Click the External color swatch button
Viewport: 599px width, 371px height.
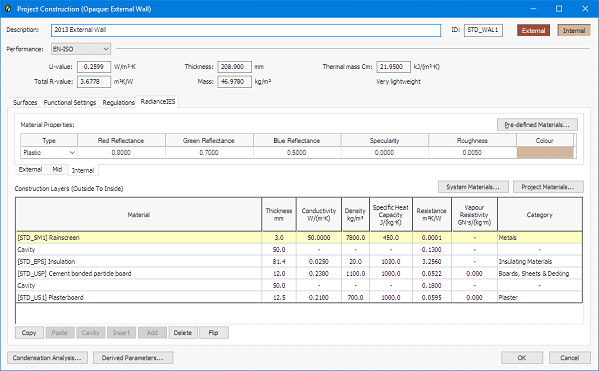coord(533,31)
